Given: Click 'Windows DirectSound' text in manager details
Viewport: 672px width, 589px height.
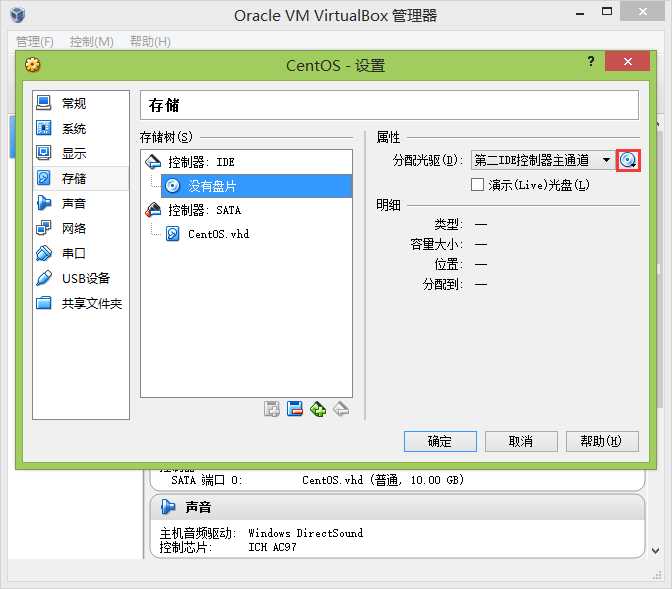Looking at the screenshot, I should pyautogui.click(x=306, y=533).
